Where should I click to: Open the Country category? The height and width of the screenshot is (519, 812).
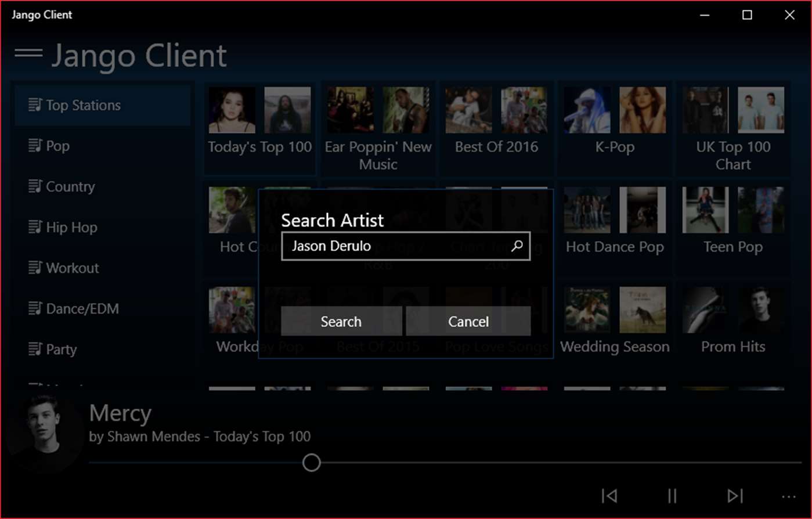click(103, 186)
